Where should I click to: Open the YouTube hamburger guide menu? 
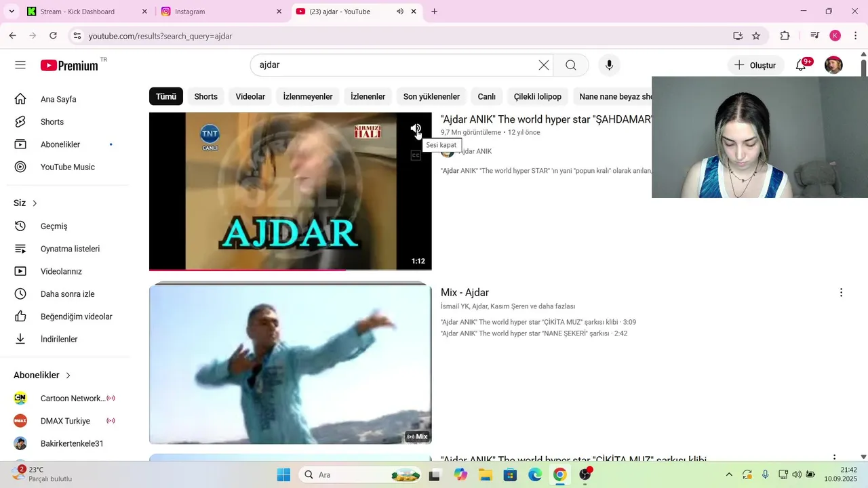pyautogui.click(x=20, y=65)
